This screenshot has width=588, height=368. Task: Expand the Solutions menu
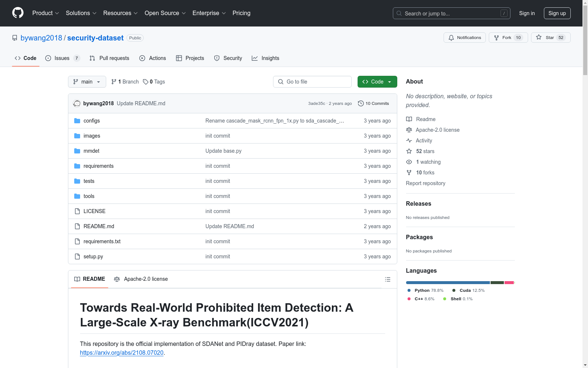[x=81, y=13]
